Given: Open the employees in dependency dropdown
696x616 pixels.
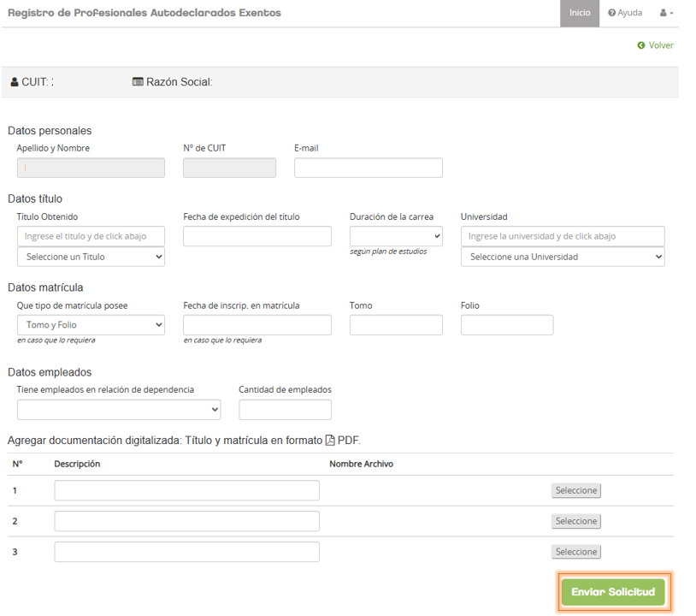Looking at the screenshot, I should click(x=119, y=411).
